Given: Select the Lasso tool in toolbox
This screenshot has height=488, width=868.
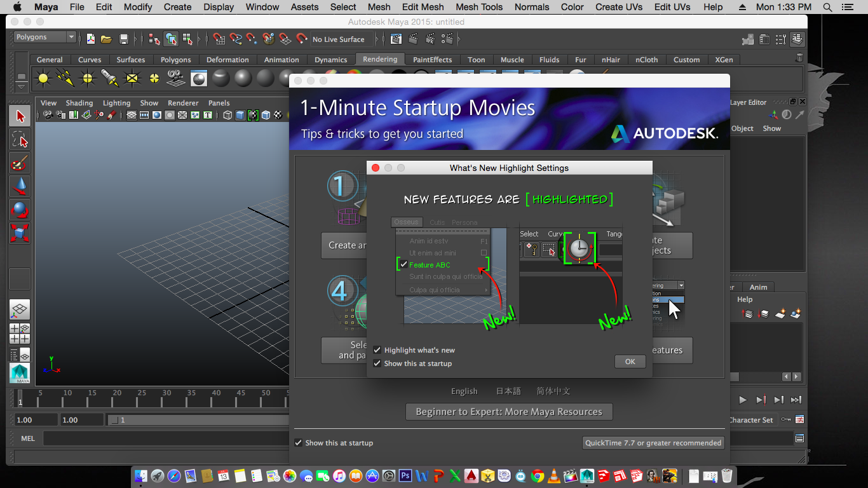Looking at the screenshot, I should pos(20,140).
